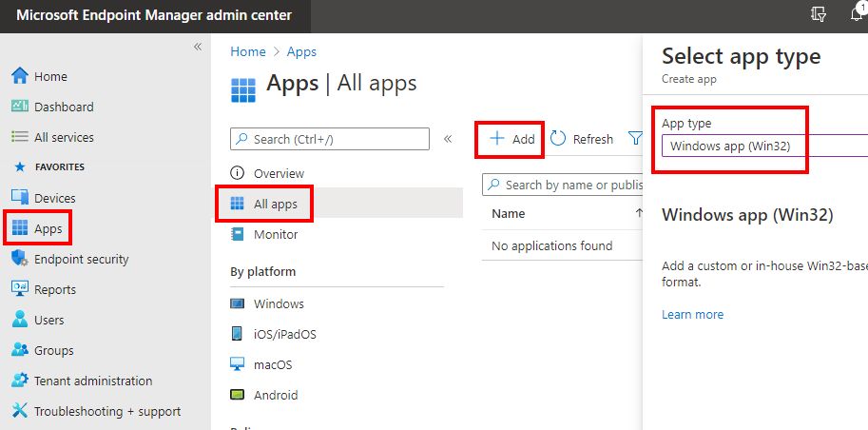Open the Users person icon

(19, 320)
